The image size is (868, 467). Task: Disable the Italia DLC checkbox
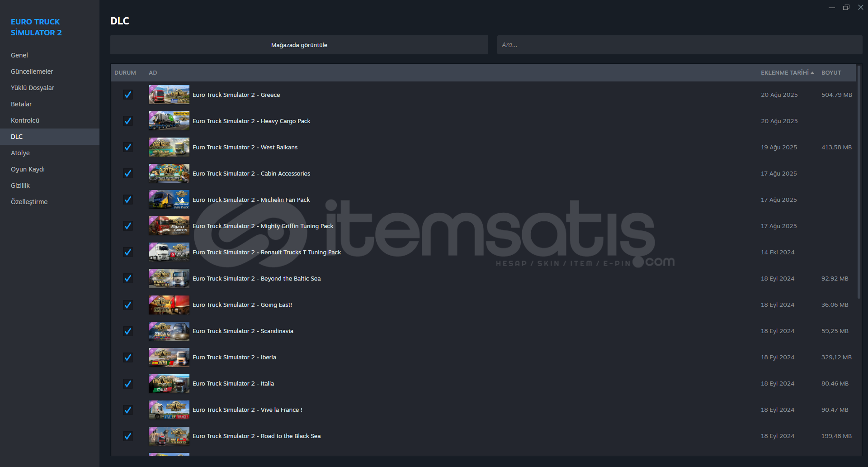(128, 383)
